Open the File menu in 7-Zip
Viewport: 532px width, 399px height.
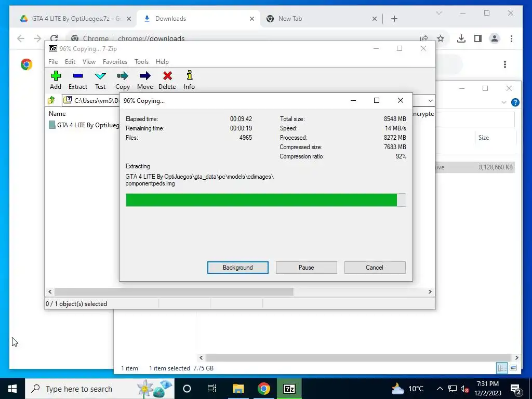coord(53,62)
